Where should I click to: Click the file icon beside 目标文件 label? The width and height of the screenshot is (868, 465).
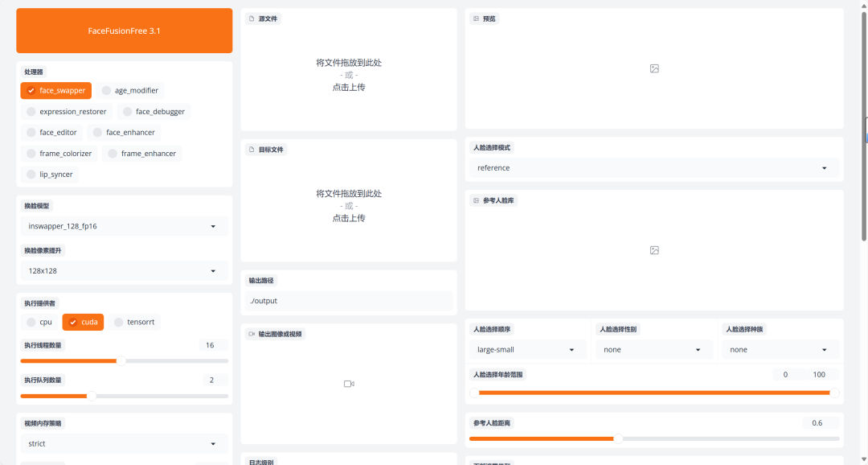click(252, 150)
